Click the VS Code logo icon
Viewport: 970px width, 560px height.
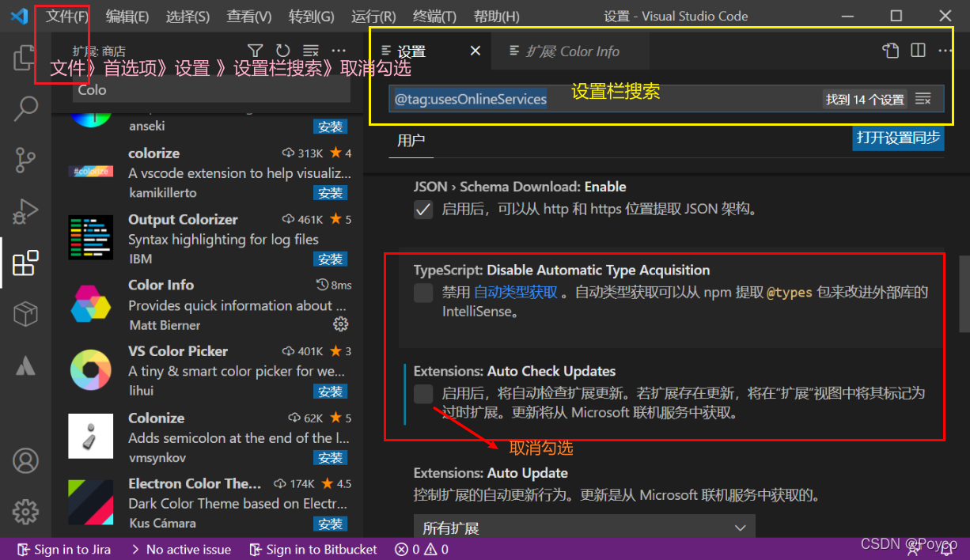pyautogui.click(x=19, y=16)
